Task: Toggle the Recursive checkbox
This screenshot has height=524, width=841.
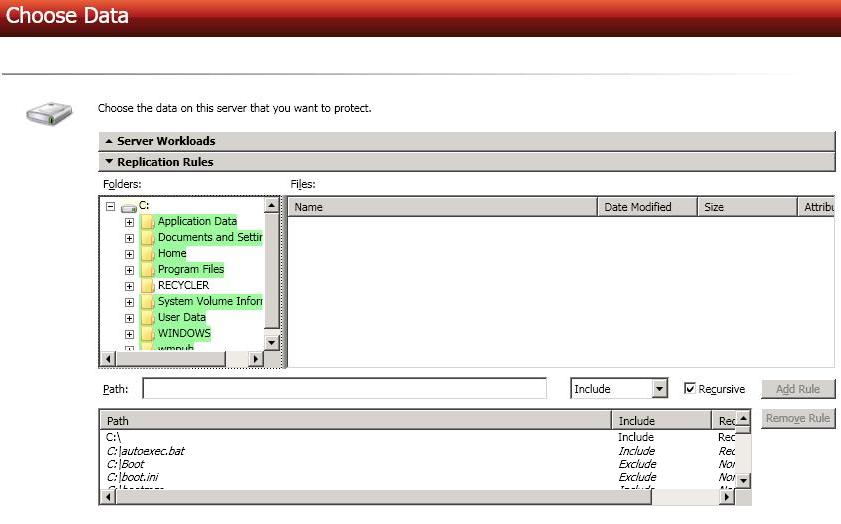Action: [x=690, y=389]
